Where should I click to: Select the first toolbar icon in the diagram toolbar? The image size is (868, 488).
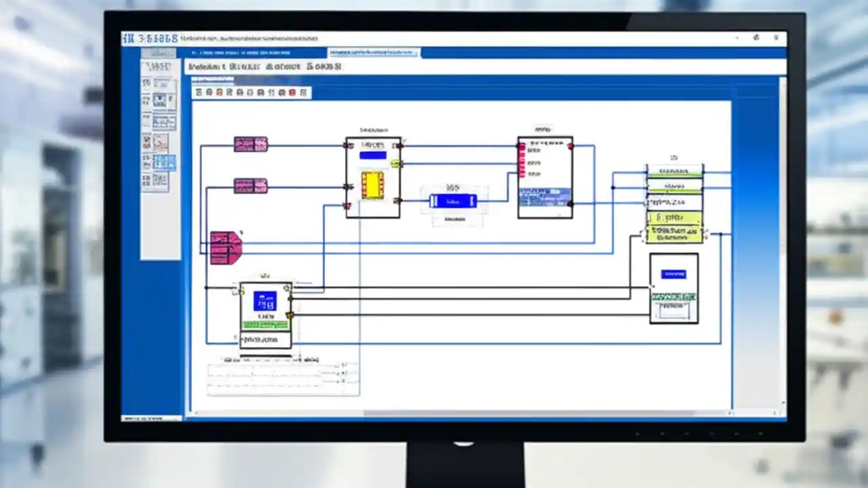pos(199,93)
